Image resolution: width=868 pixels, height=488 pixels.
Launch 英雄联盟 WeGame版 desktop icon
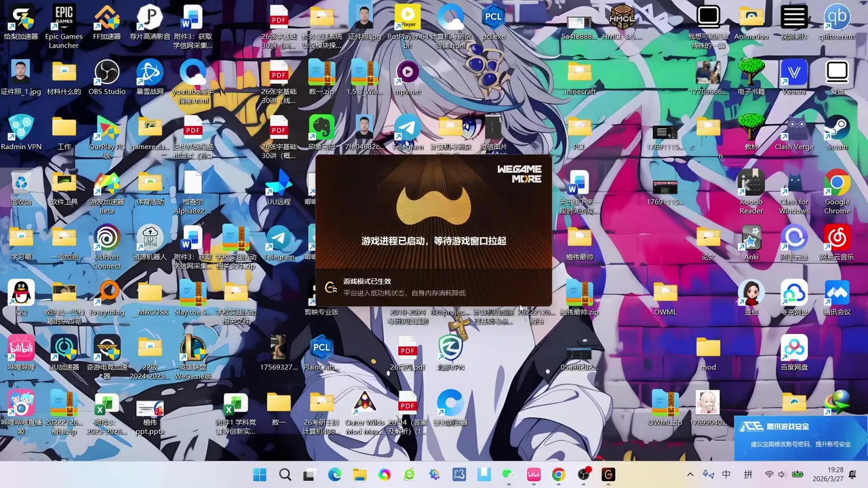tap(193, 357)
